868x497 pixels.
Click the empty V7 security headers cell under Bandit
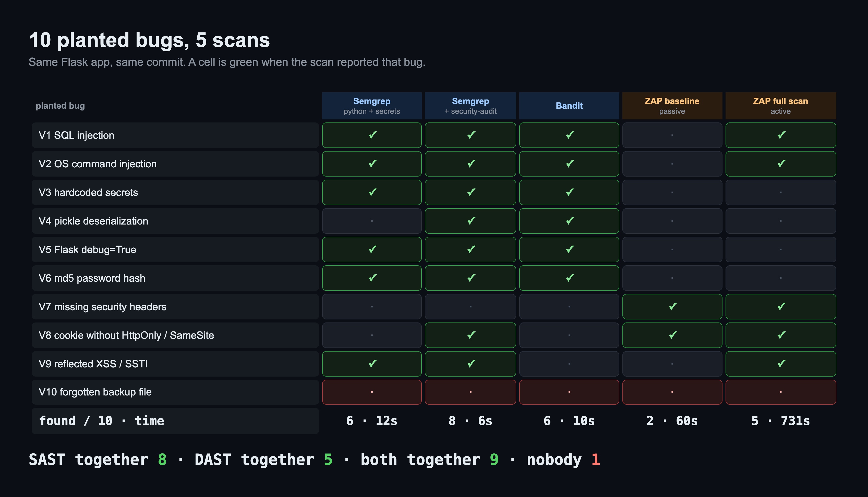click(x=569, y=306)
